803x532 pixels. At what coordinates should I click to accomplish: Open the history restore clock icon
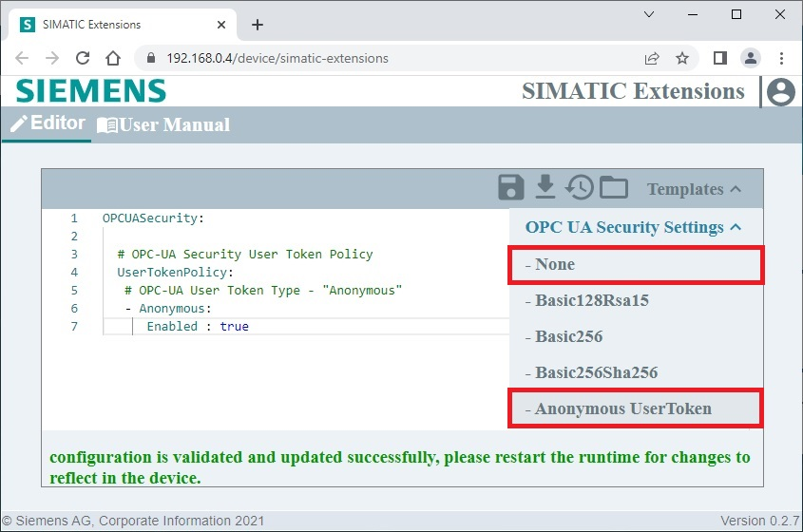[x=579, y=187]
